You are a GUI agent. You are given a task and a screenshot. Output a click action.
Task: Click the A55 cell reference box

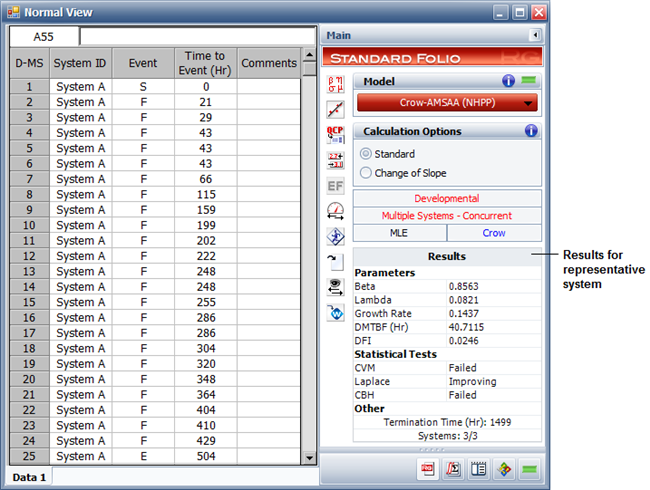tap(44, 37)
